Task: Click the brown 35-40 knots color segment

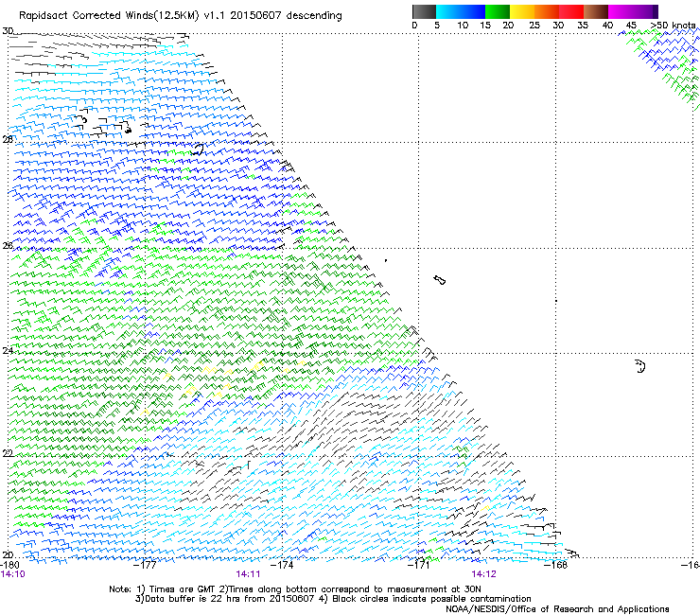Action: pos(596,11)
